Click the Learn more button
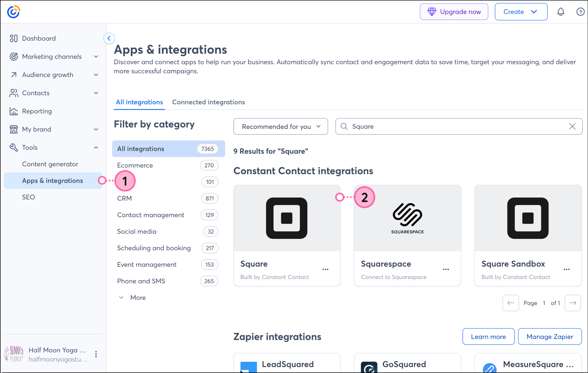The image size is (588, 373). tap(488, 337)
